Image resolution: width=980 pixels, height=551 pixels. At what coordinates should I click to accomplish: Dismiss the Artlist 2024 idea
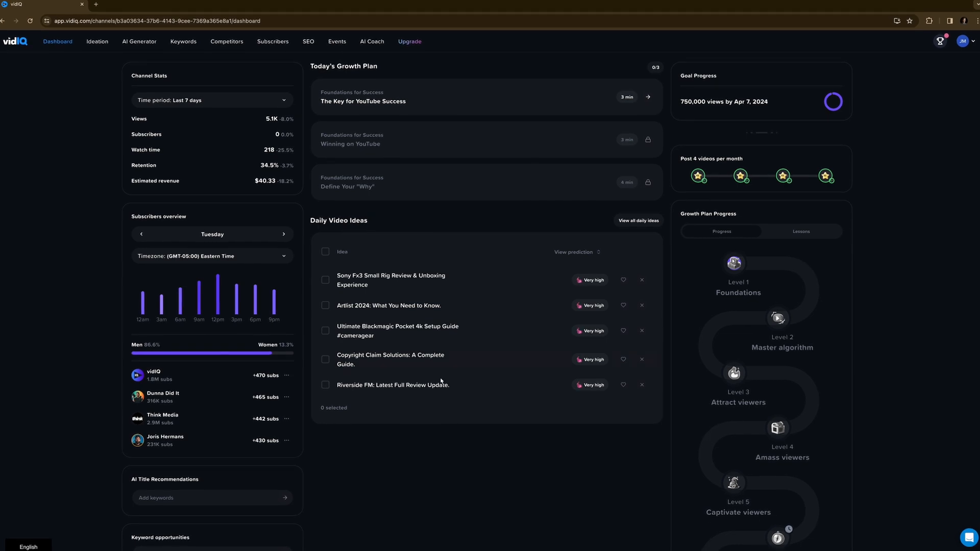click(642, 306)
